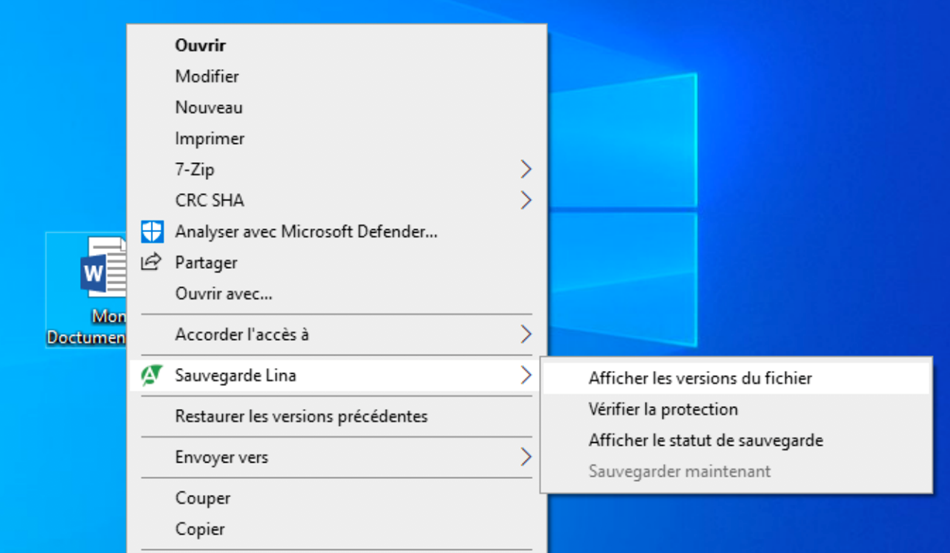Click Couper to cut the file

pyautogui.click(x=203, y=498)
